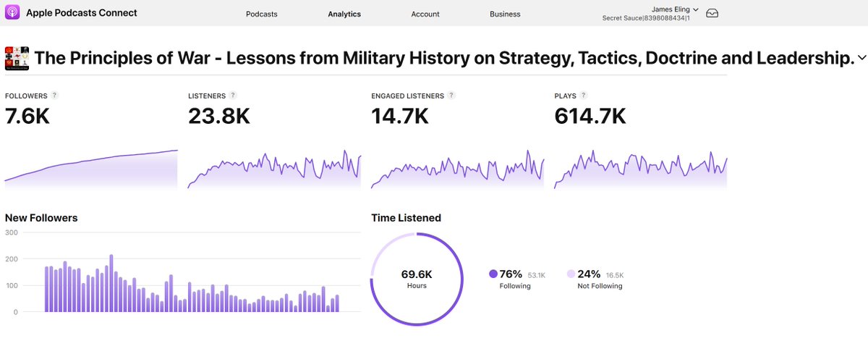Screen dimensions: 868x341
Task: Click the 76% Following percentage
Action: pos(511,274)
